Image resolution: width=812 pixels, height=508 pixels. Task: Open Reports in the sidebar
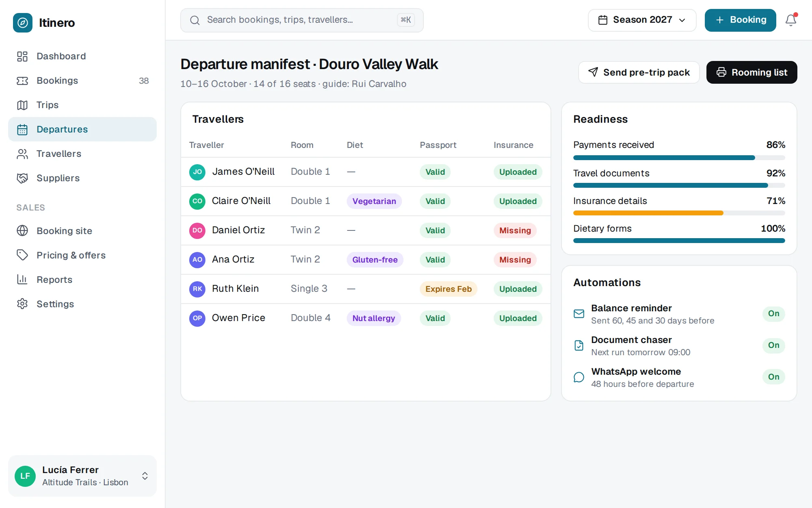coord(82,280)
